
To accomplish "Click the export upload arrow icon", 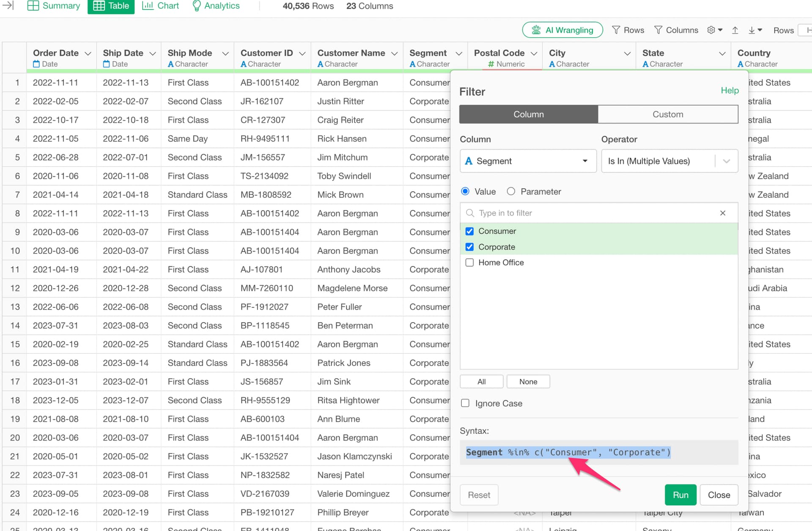I will [x=735, y=30].
